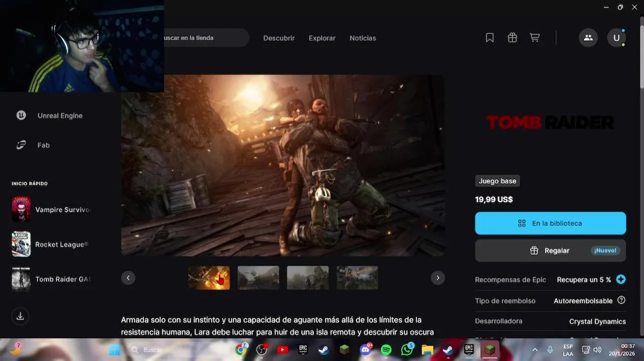This screenshot has height=361, width=644.
Task: Select the second screenshot thumbnail
Action: point(258,278)
